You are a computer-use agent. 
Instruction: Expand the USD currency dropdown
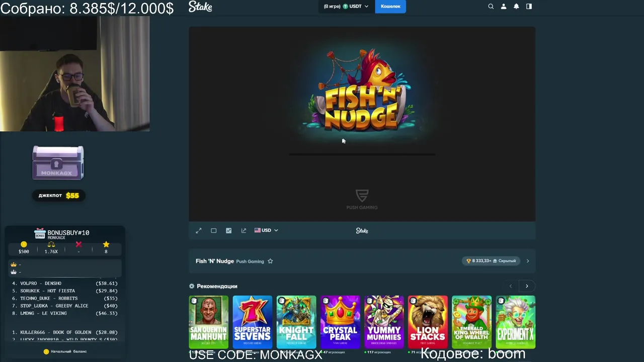coord(266,230)
